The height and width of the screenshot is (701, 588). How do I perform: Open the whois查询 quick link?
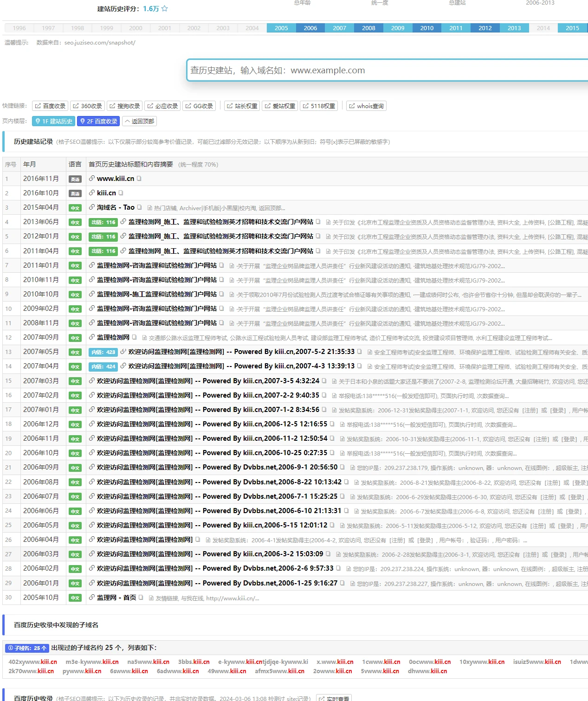tap(366, 106)
